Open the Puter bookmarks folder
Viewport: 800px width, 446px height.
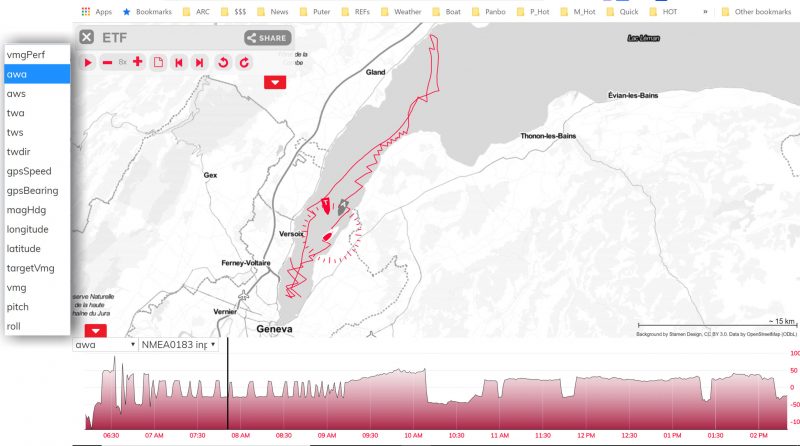[315, 11]
